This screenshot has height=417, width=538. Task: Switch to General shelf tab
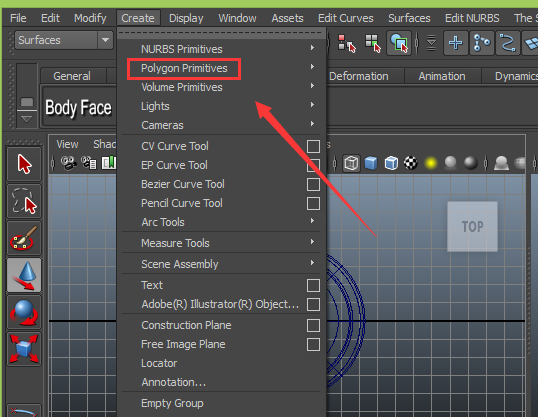72,76
